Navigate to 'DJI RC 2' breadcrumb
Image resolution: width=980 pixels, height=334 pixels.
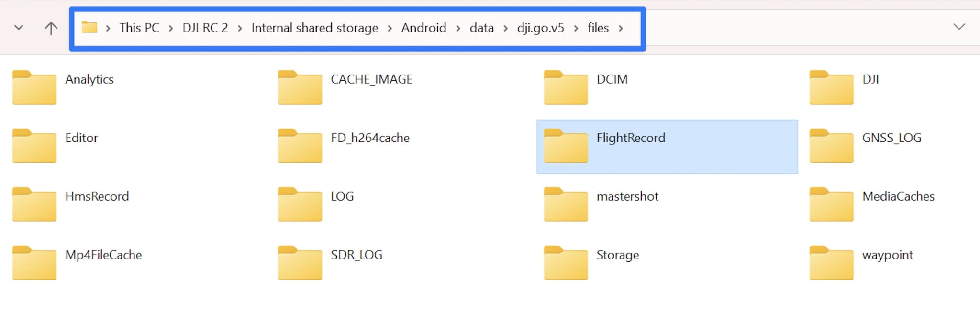tap(205, 28)
